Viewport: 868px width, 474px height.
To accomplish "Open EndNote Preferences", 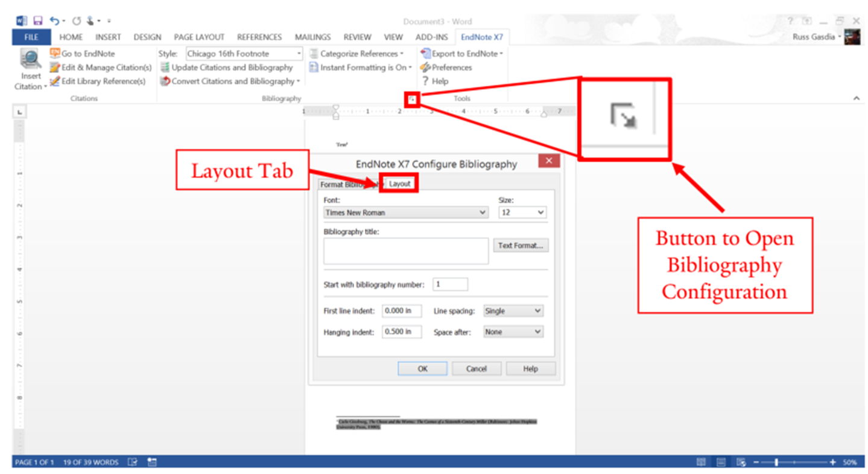I will coord(446,68).
